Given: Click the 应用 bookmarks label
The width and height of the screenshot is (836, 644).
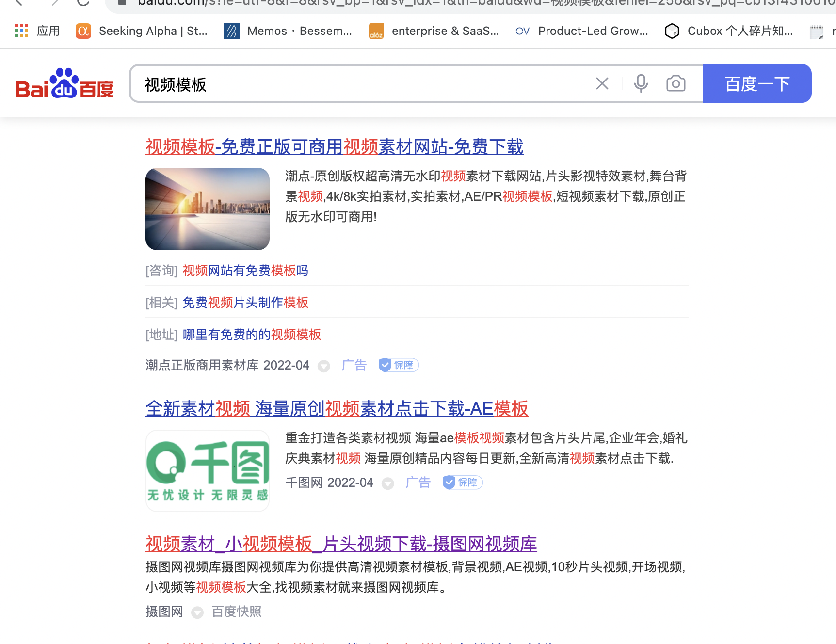Looking at the screenshot, I should point(48,31).
